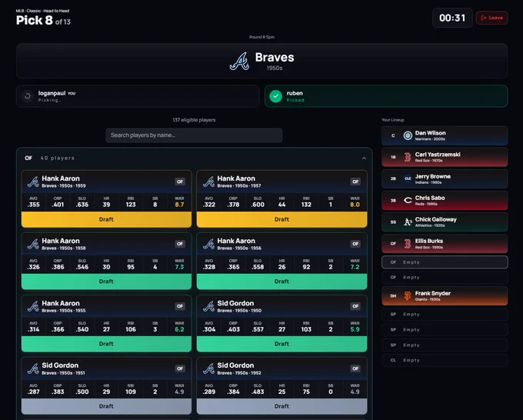Click the 44 HR value on Aaron 1957
Image resolution: width=523 pixels, height=420 pixels.
coord(281,205)
